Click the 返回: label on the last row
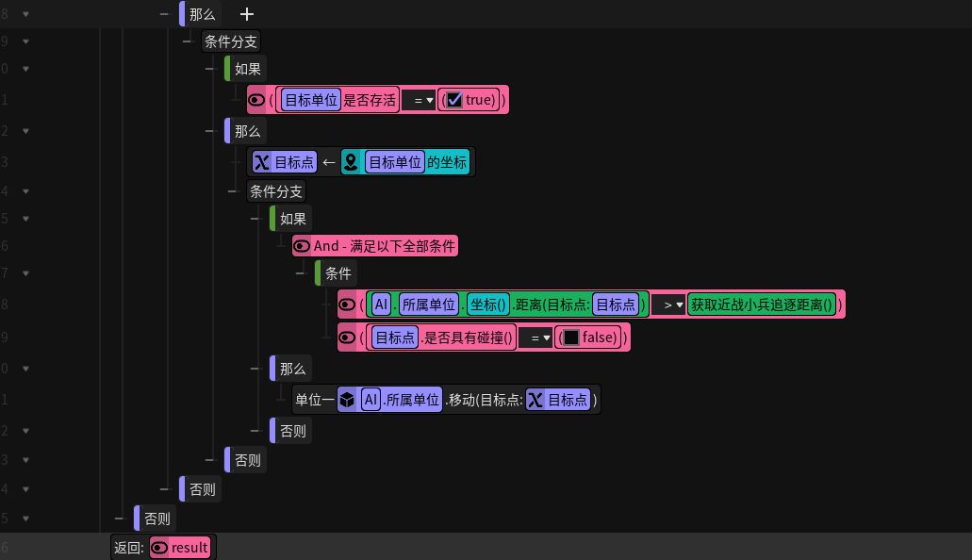The width and height of the screenshot is (972, 560). coord(129,548)
